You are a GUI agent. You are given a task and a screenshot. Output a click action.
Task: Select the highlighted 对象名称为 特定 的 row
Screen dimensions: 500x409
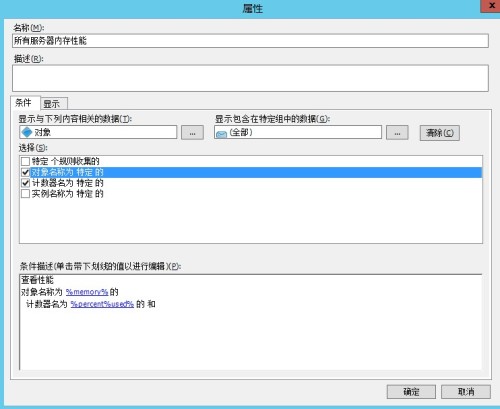pos(256,172)
